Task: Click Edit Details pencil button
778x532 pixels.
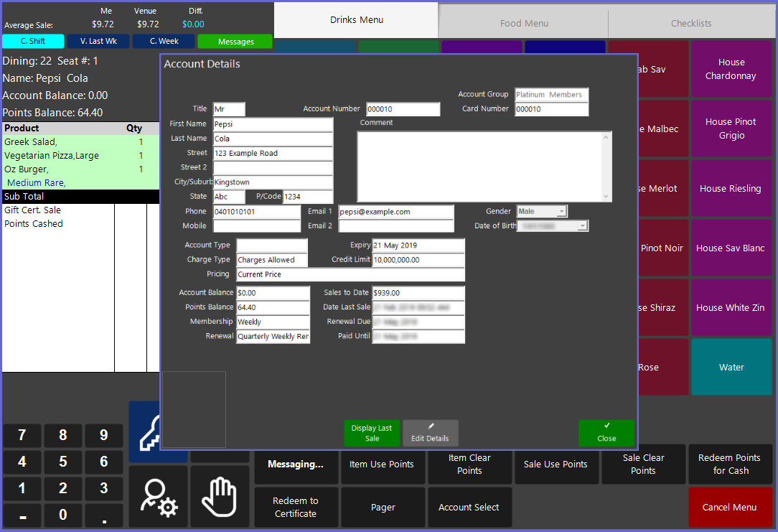Action: (430, 433)
